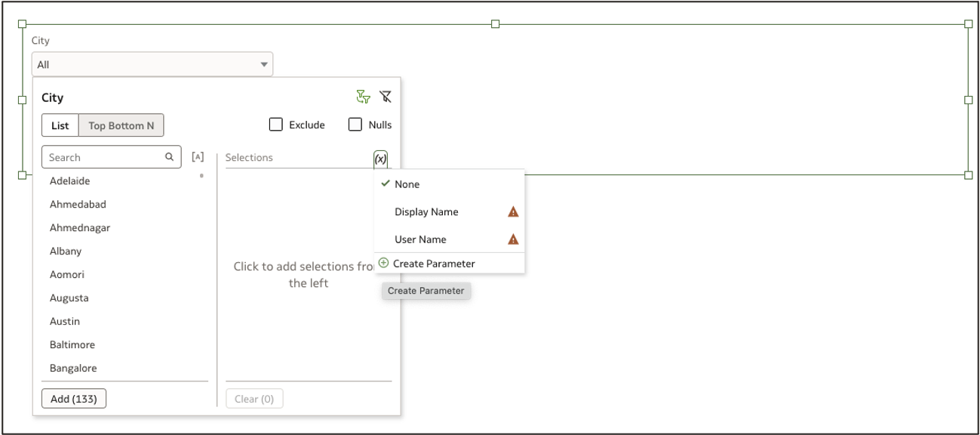This screenshot has height=435, width=980.
Task: Check the Nulls checkbox
Action: tap(355, 124)
